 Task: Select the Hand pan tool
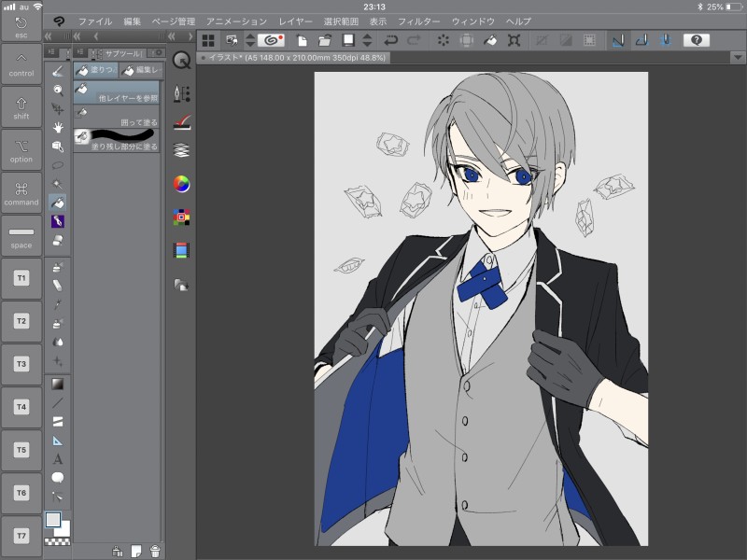[x=58, y=128]
